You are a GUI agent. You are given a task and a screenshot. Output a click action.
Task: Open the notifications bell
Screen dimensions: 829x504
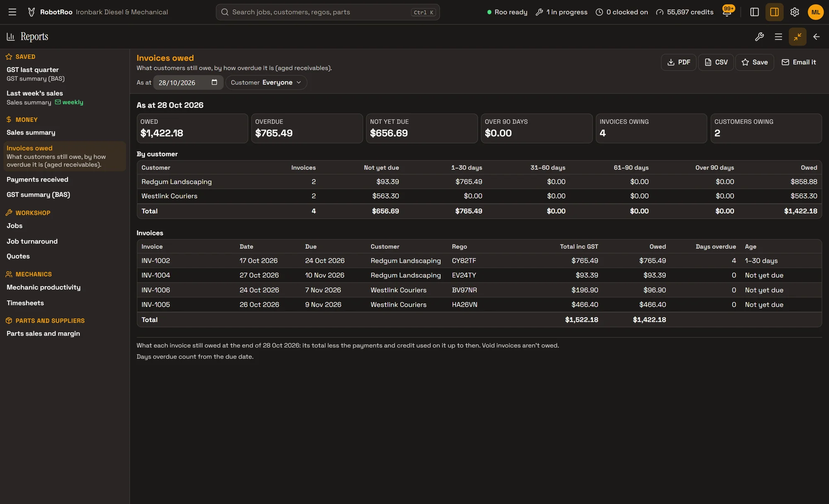coord(727,12)
